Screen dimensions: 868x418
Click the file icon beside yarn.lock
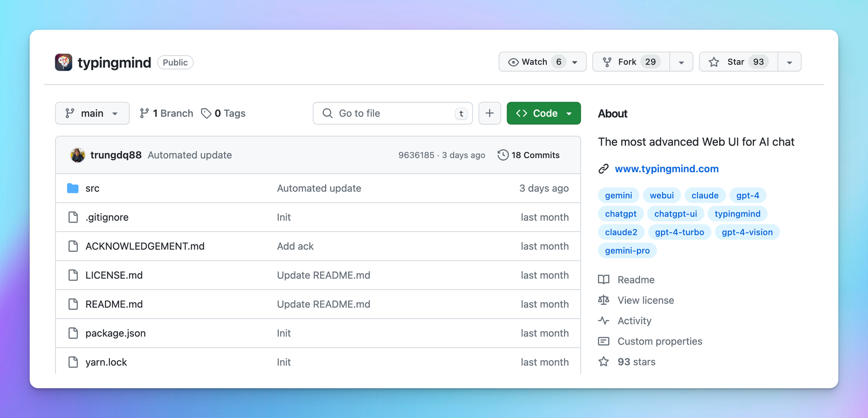pyautogui.click(x=73, y=362)
